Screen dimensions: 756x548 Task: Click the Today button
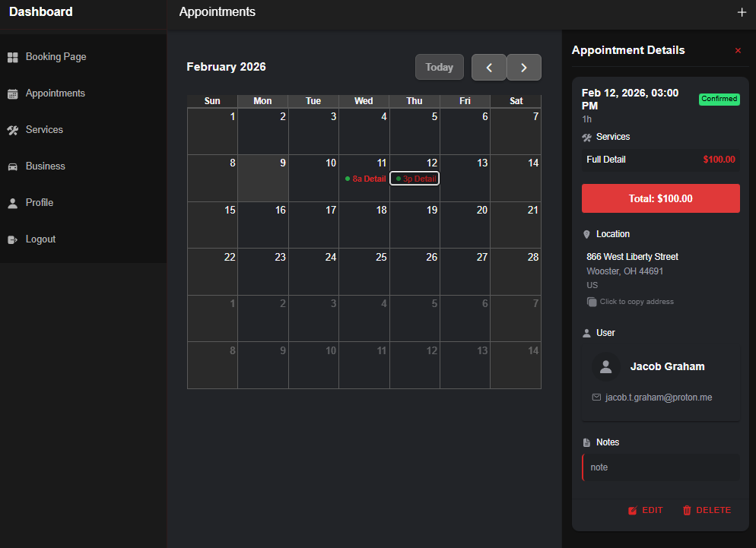439,67
